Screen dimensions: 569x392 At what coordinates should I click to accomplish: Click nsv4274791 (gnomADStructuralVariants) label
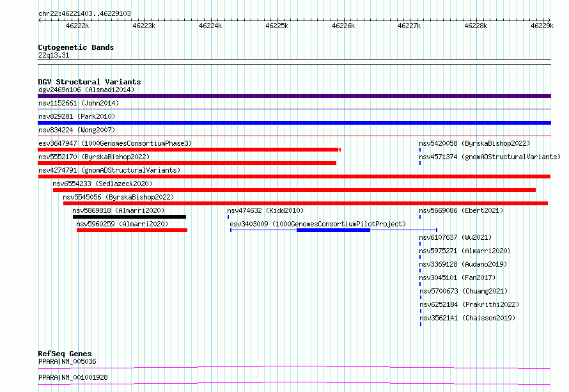[x=109, y=170]
